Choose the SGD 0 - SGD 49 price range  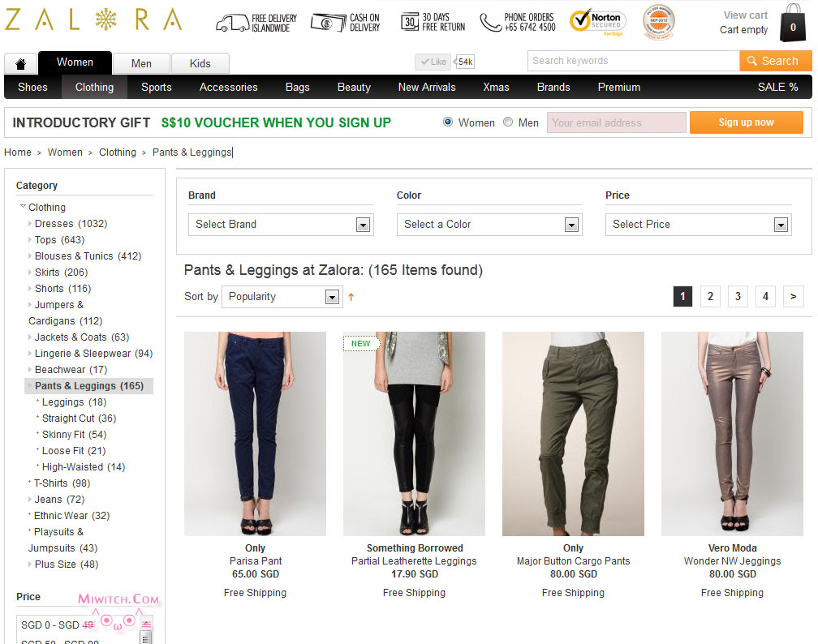pos(58,625)
